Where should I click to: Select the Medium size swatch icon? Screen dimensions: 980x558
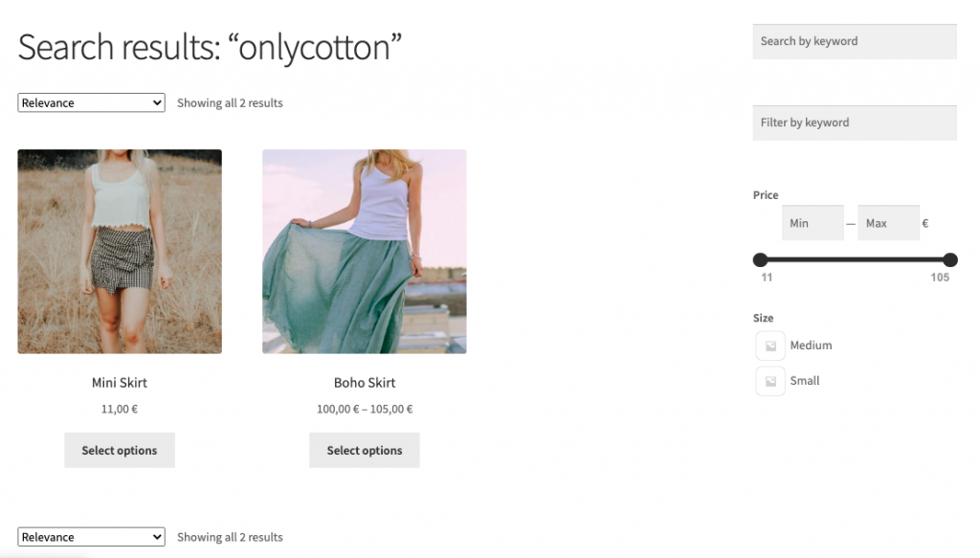tap(770, 346)
